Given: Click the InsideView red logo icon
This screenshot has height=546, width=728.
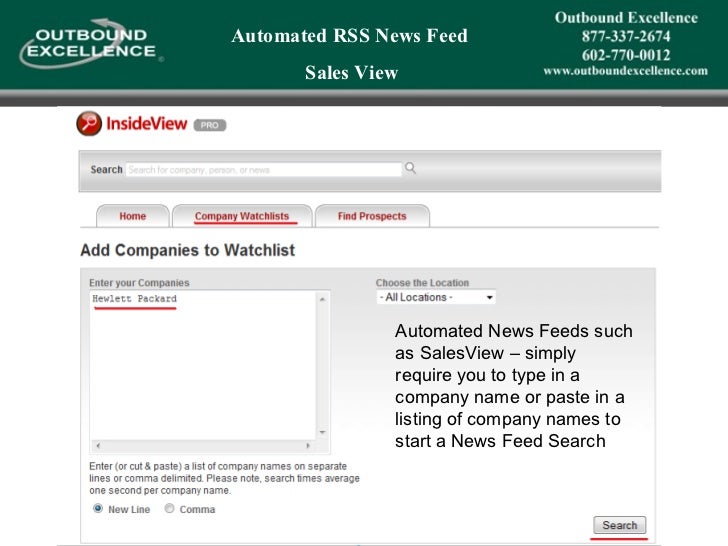Looking at the screenshot, I should [89, 124].
